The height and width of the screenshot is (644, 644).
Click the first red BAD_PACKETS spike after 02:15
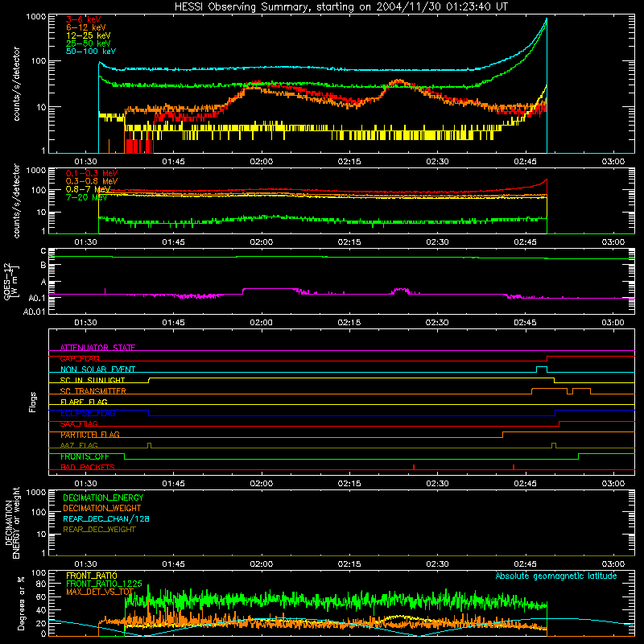click(414, 467)
